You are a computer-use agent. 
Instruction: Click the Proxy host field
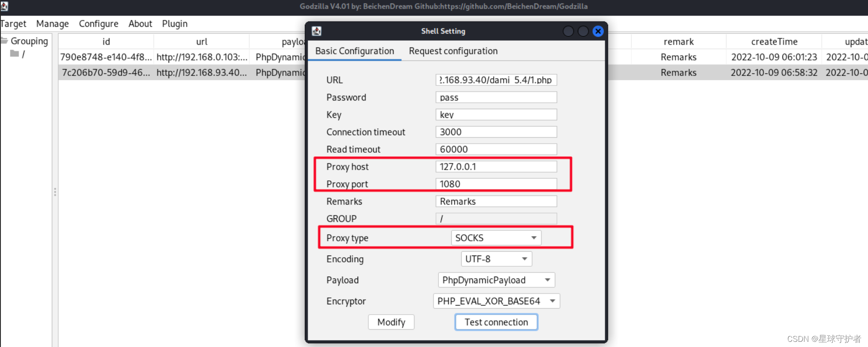pos(496,167)
